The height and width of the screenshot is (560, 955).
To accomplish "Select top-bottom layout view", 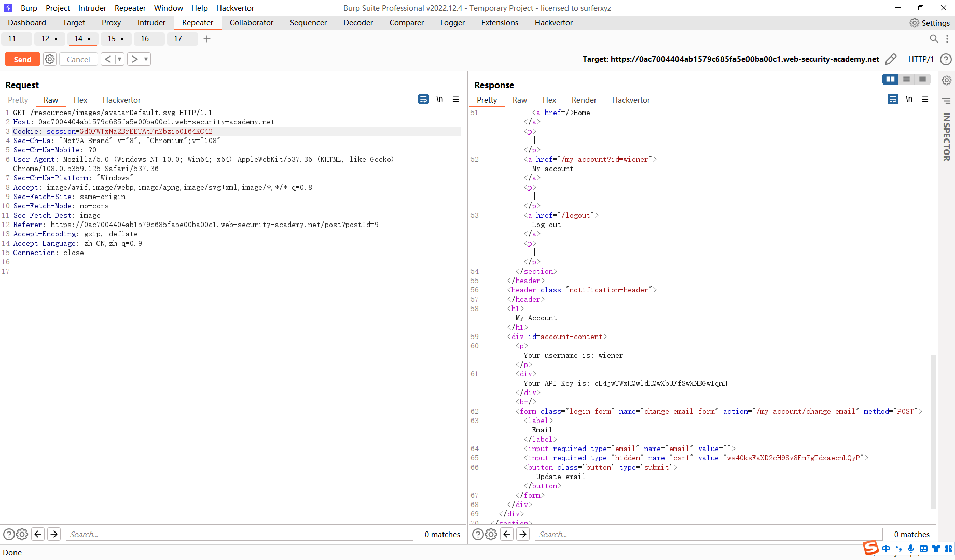I will point(906,79).
